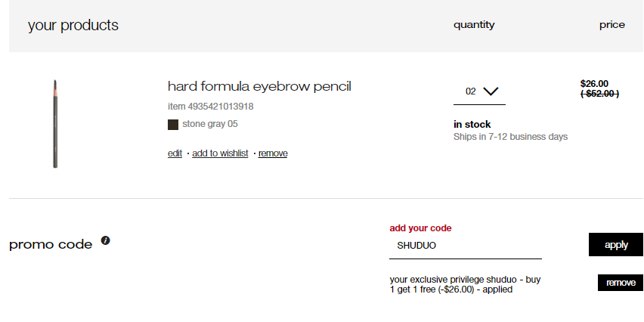The image size is (644, 322).
Task: Click the struck-through $52.00 original price
Action: (599, 94)
